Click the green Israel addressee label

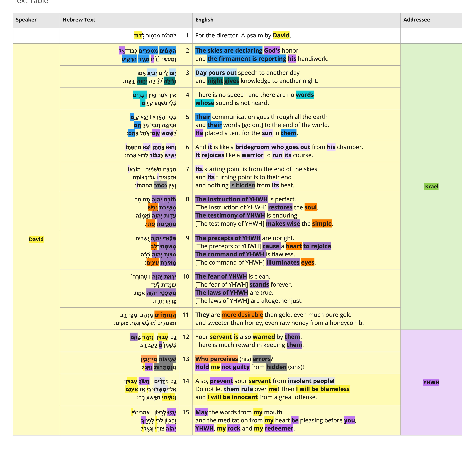(431, 186)
